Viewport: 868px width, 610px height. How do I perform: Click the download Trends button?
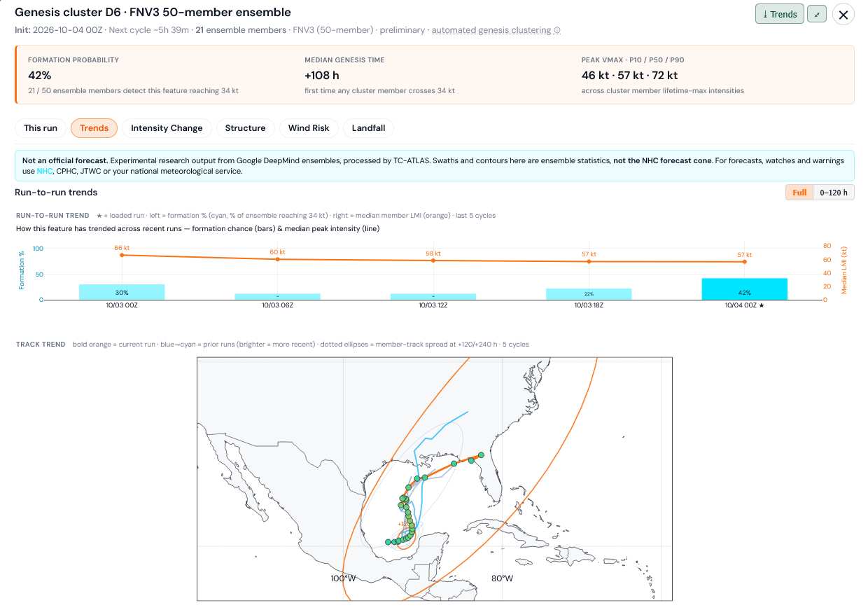779,14
